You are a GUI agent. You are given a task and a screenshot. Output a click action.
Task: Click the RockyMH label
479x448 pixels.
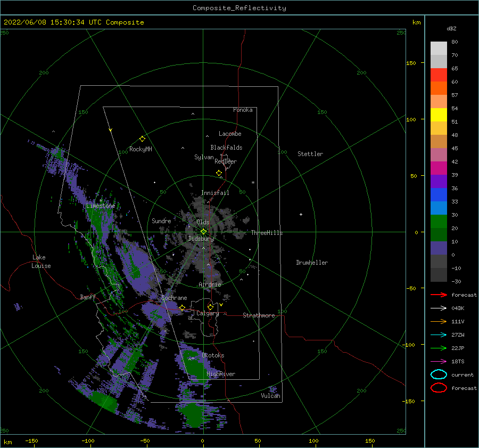pyautogui.click(x=141, y=149)
